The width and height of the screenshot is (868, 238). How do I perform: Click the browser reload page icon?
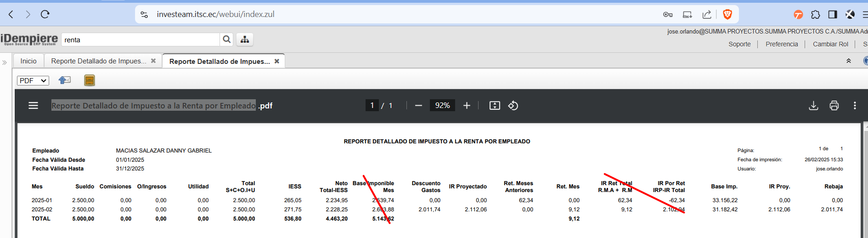click(x=45, y=14)
